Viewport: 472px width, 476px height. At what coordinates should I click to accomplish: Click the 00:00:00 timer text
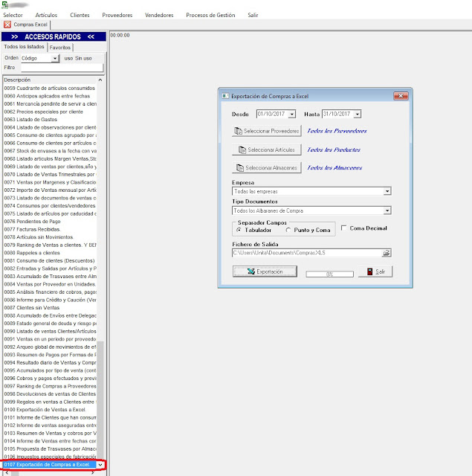pos(120,35)
